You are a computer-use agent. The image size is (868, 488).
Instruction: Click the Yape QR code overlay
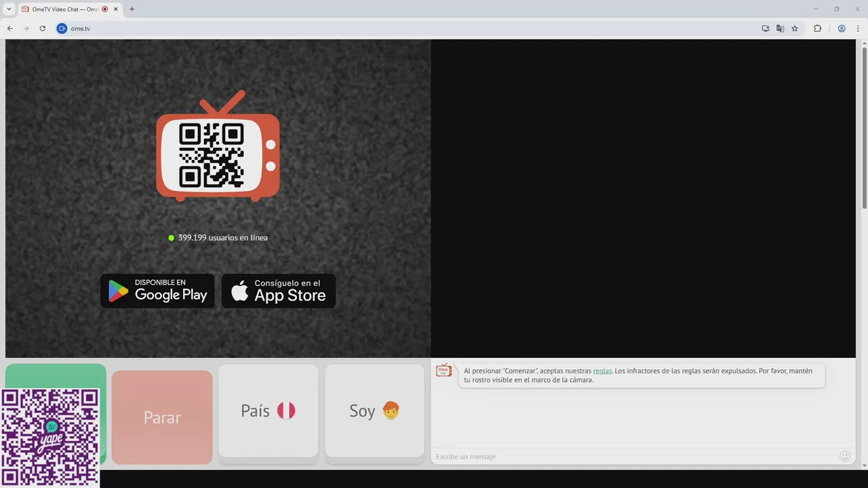pos(50,438)
